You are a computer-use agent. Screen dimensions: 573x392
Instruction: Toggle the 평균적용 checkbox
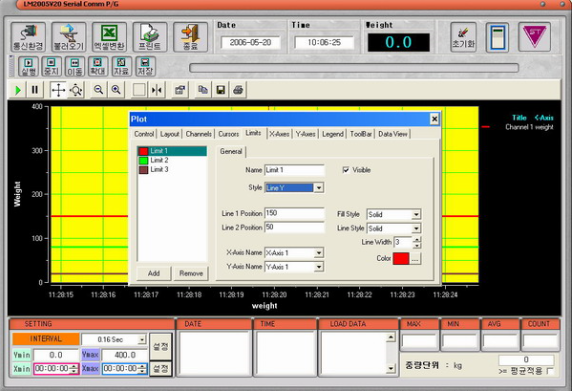[x=550, y=371]
